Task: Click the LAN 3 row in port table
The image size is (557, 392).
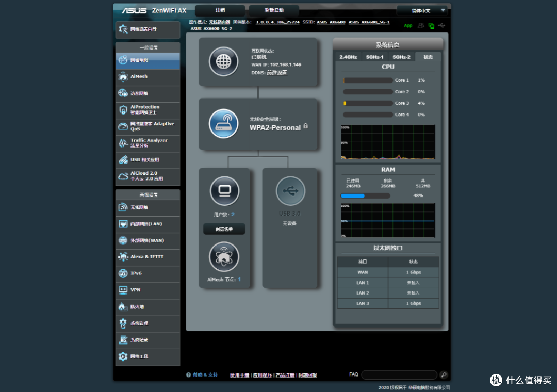Action: [388, 303]
